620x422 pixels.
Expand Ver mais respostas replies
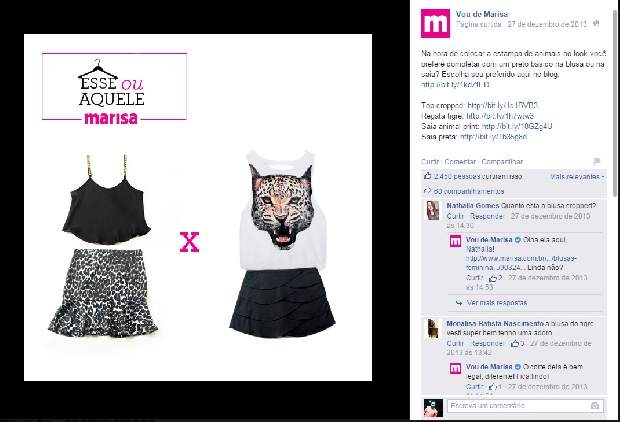(x=497, y=303)
